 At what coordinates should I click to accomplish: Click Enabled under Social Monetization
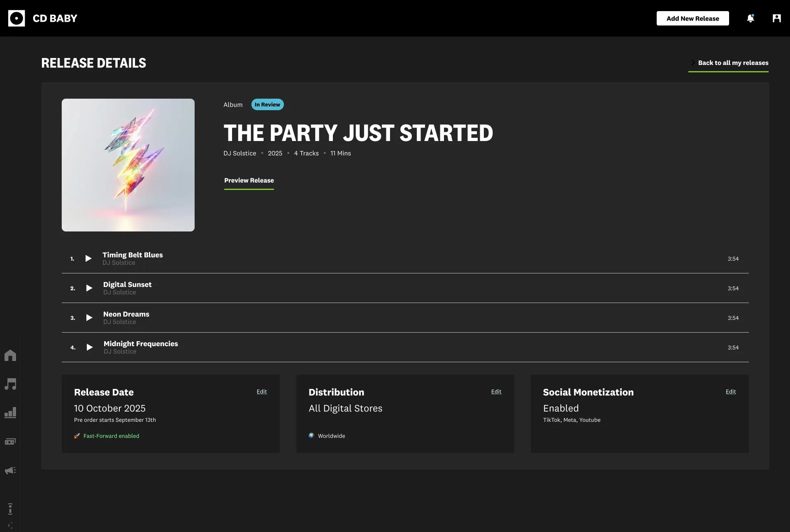click(x=561, y=408)
